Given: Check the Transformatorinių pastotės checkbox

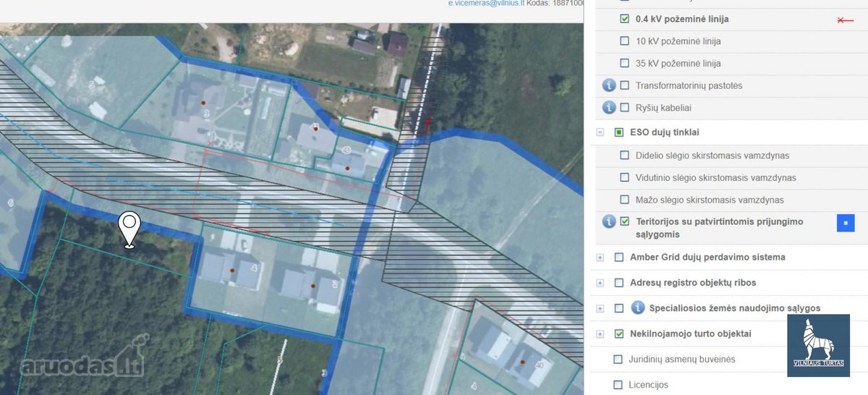Looking at the screenshot, I should pyautogui.click(x=625, y=85).
